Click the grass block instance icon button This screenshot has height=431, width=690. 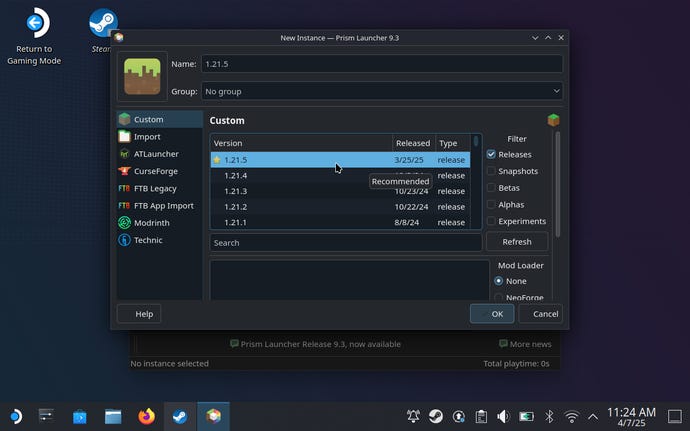142,77
